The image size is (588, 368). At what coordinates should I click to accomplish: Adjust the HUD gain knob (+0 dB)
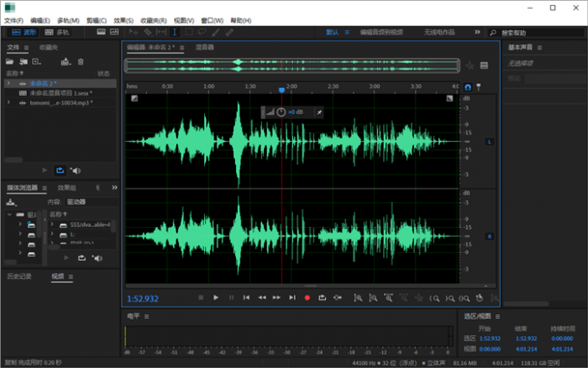coord(281,112)
